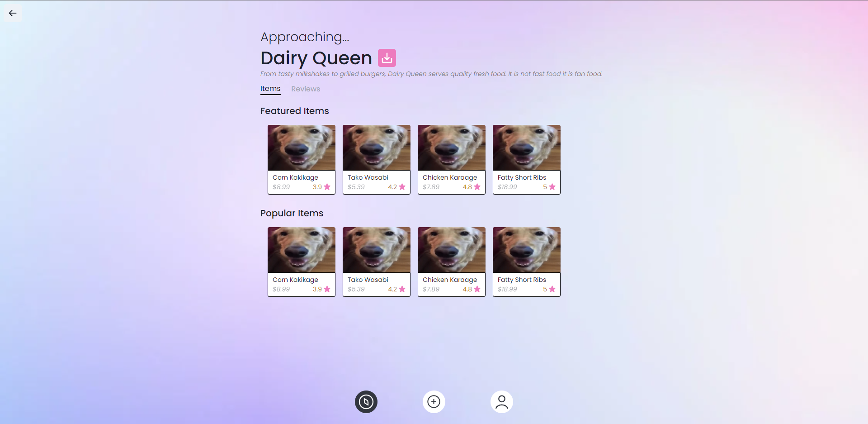Click the Featured 'Chicken Karaage' item name

click(x=450, y=178)
